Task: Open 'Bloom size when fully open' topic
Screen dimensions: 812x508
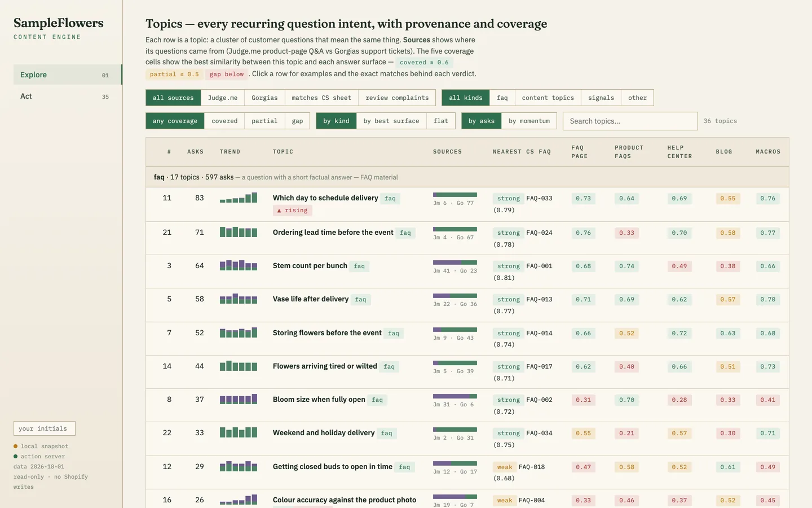Action: (x=319, y=399)
